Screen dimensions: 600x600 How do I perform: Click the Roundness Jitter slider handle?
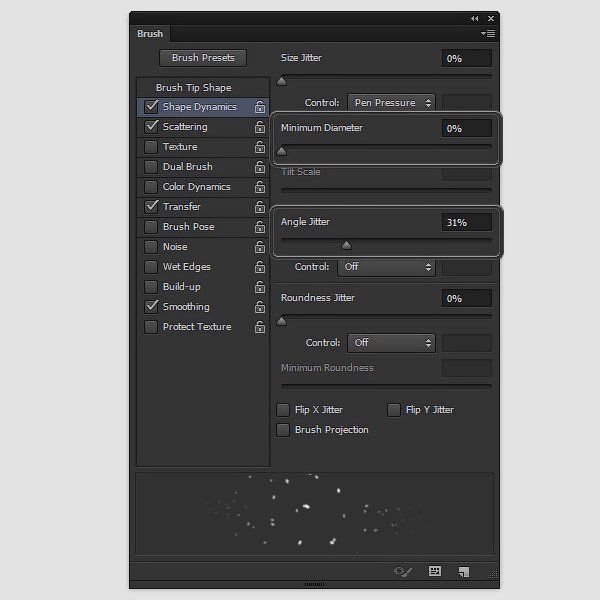pos(282,321)
